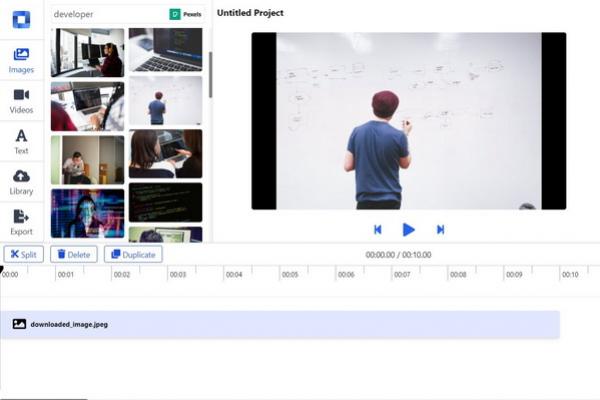Image resolution: width=600 pixels, height=400 pixels.
Task: Click the 00:09 timeline mark
Action: [x=514, y=275]
